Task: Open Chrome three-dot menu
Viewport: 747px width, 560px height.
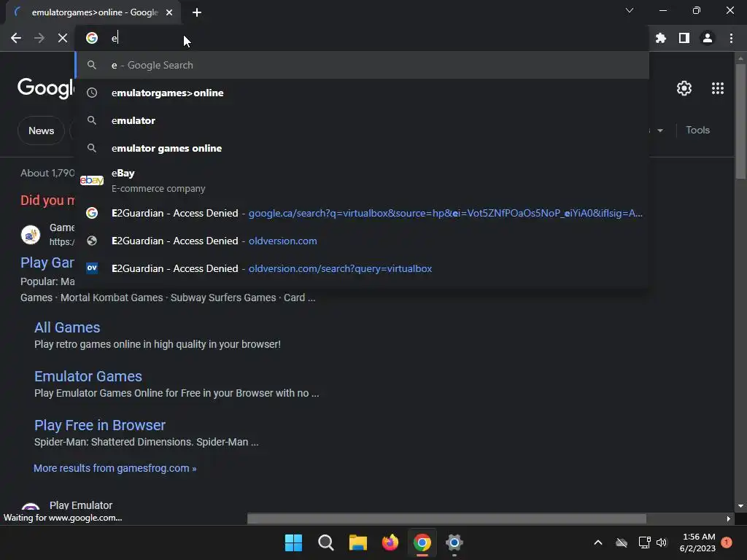Action: click(x=731, y=38)
